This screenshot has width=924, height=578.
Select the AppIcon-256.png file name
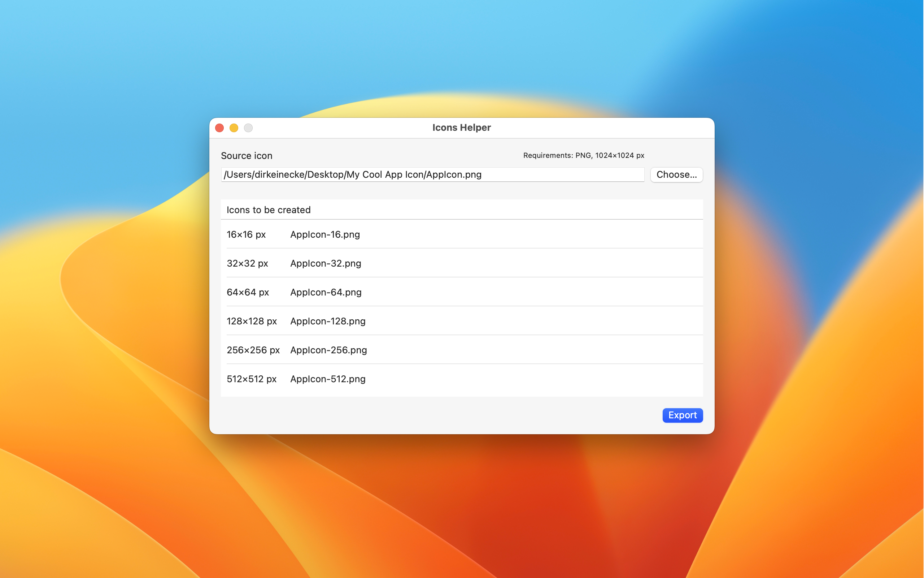coord(328,350)
